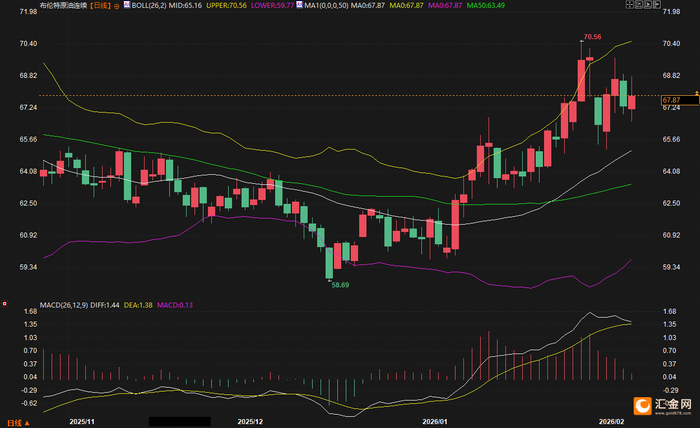The height and width of the screenshot is (428, 700).
Task: Click the red dotted settings icon beside MACD panel
Action: pyautogui.click(x=4, y=303)
